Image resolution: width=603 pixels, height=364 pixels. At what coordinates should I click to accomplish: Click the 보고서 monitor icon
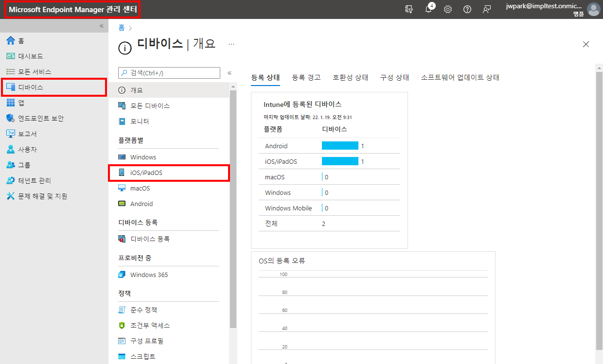click(11, 134)
